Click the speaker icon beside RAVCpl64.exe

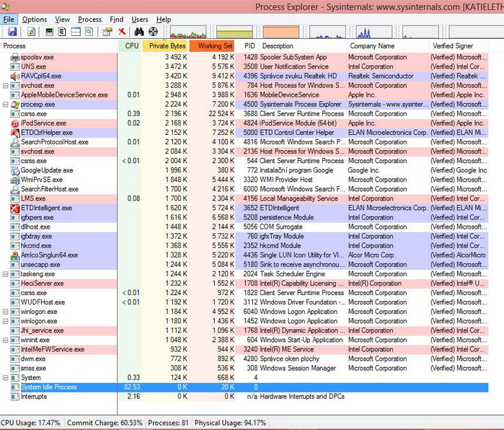pos(15,76)
